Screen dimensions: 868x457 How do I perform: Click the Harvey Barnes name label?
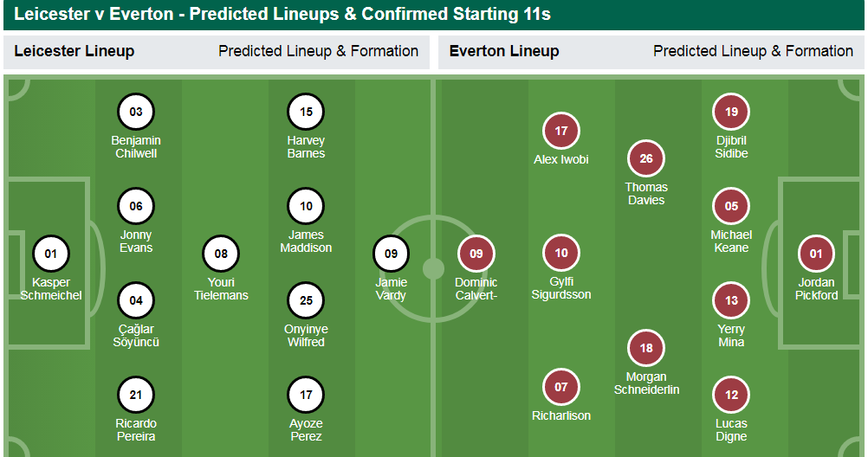(x=306, y=147)
